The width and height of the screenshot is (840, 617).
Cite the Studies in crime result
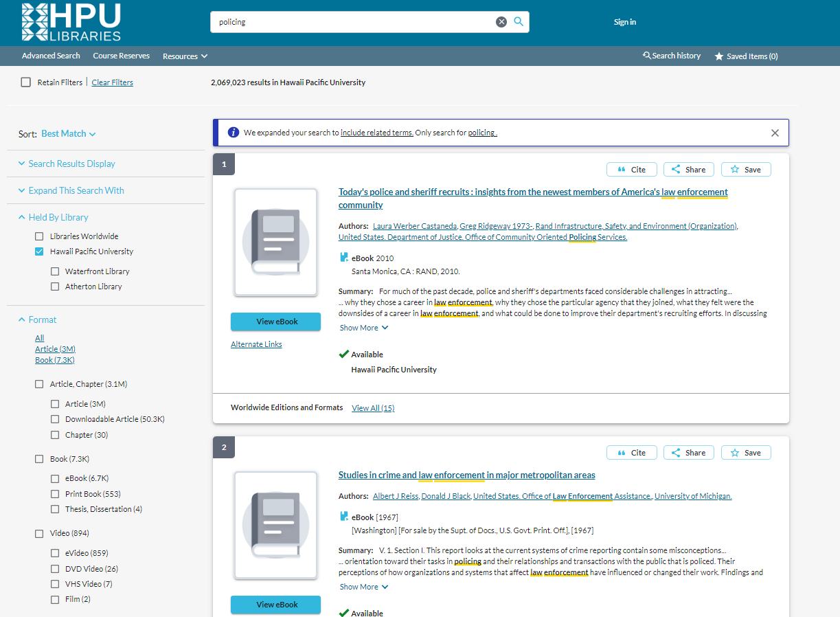[x=632, y=453]
